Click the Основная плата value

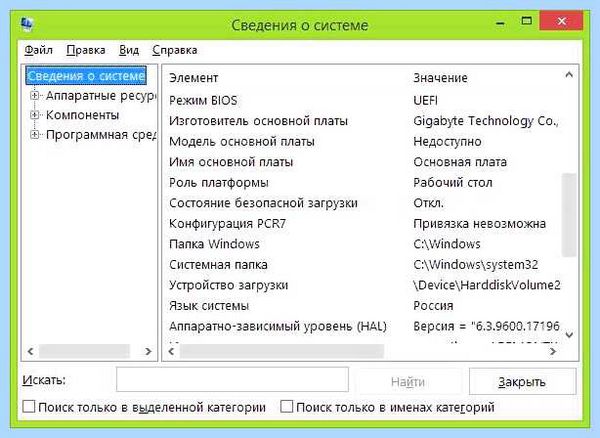point(460,162)
